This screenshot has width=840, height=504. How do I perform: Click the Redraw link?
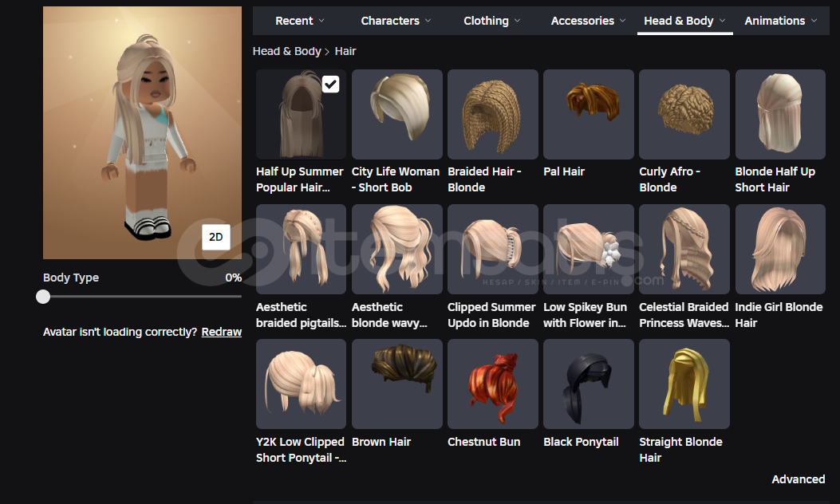click(221, 332)
